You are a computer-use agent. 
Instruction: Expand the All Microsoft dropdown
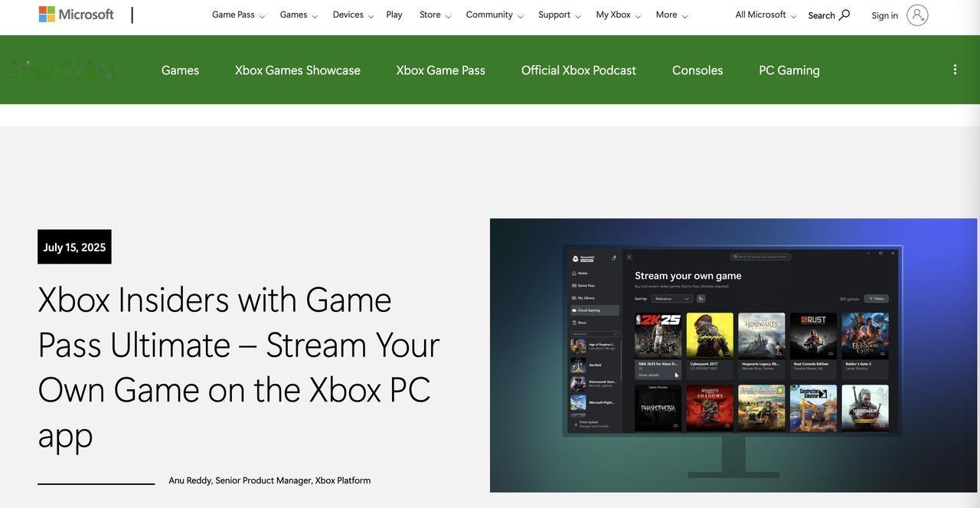(x=766, y=15)
